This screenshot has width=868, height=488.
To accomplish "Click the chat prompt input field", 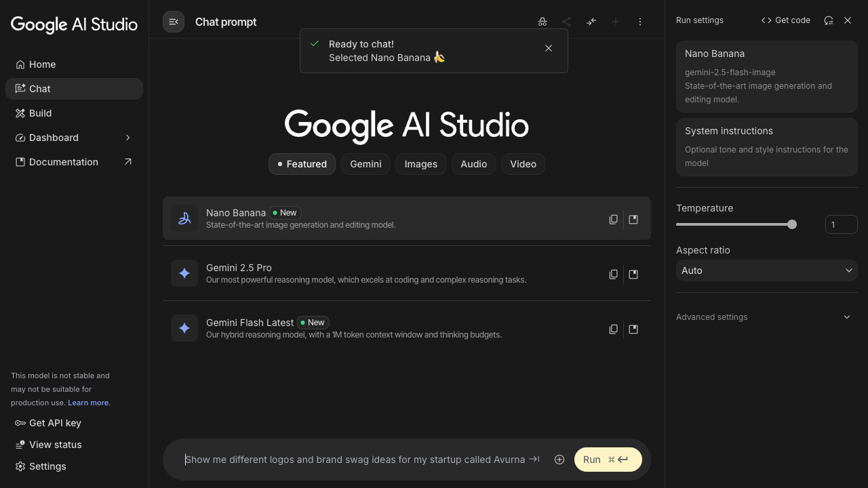I will click(x=355, y=460).
